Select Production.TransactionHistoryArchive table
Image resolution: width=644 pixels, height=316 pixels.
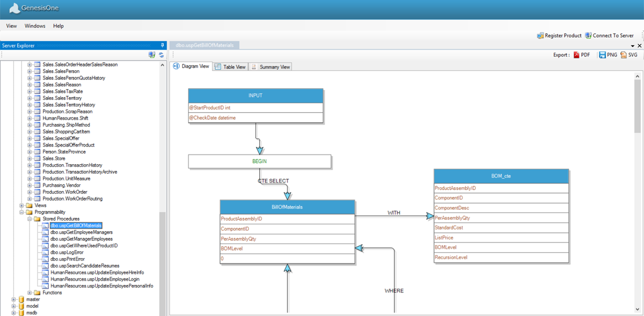point(80,172)
